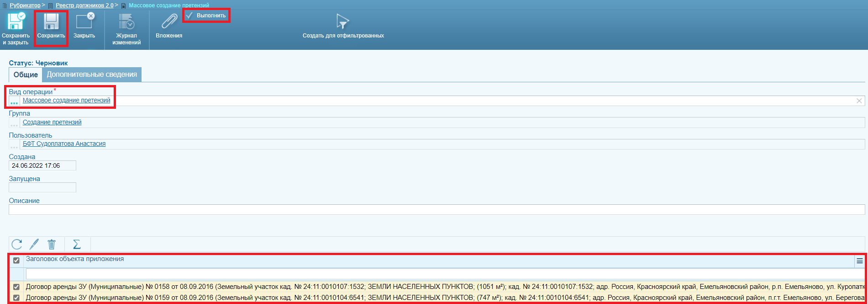Uncheck the contract № 0159 row checkbox

pyautogui.click(x=16, y=298)
